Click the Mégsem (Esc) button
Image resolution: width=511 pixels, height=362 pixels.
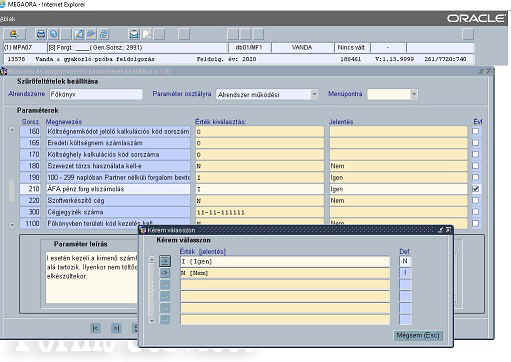click(418, 335)
